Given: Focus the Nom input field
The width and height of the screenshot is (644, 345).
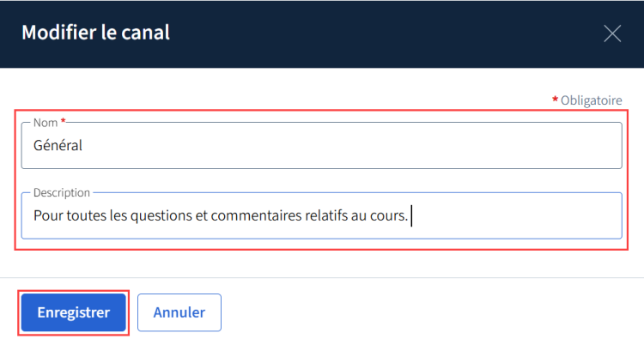Looking at the screenshot, I should coord(322,145).
